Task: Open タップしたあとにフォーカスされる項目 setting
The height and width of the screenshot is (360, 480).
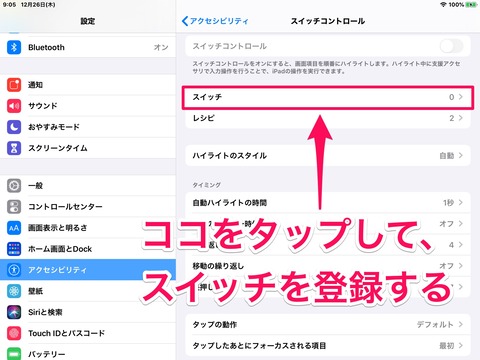Action: click(328, 345)
